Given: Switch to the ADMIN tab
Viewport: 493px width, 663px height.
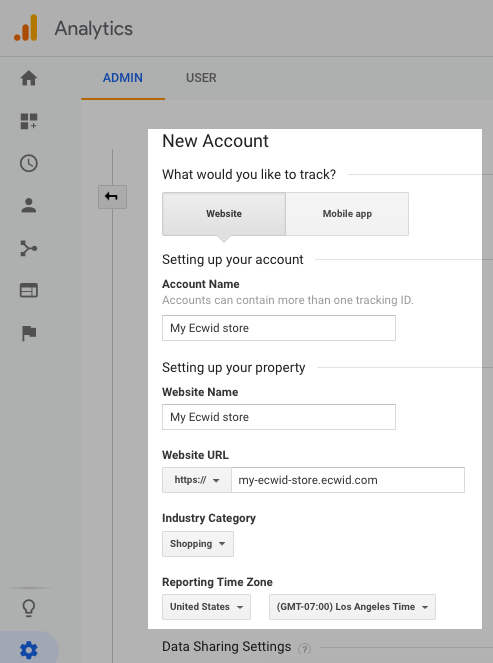Looking at the screenshot, I should tap(123, 78).
